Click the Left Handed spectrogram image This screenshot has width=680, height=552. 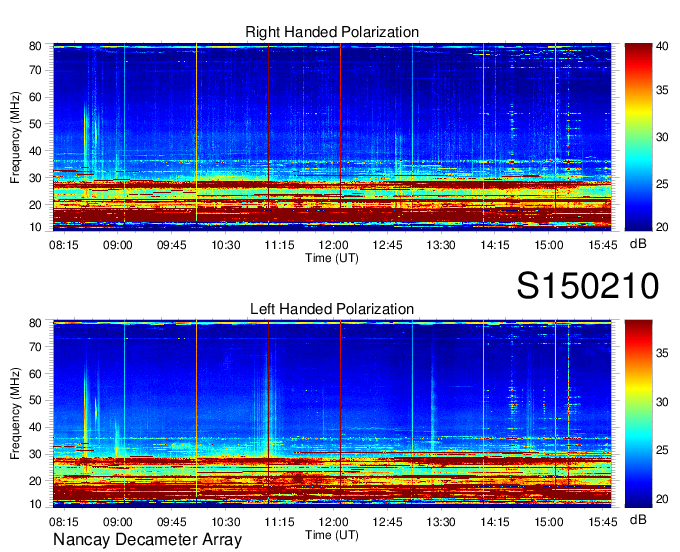[332, 414]
